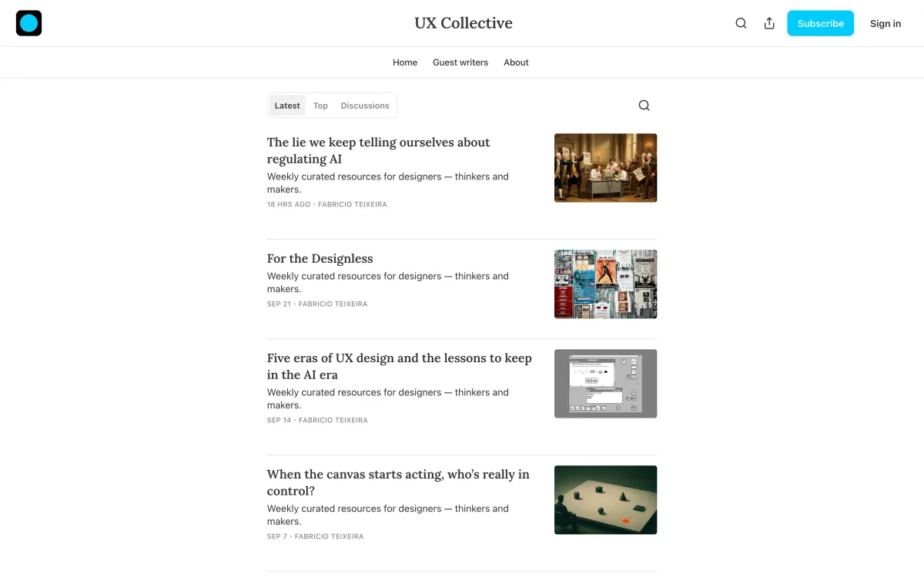Select the Latest tab
Image resolution: width=924 pixels, height=578 pixels.
[x=287, y=106]
